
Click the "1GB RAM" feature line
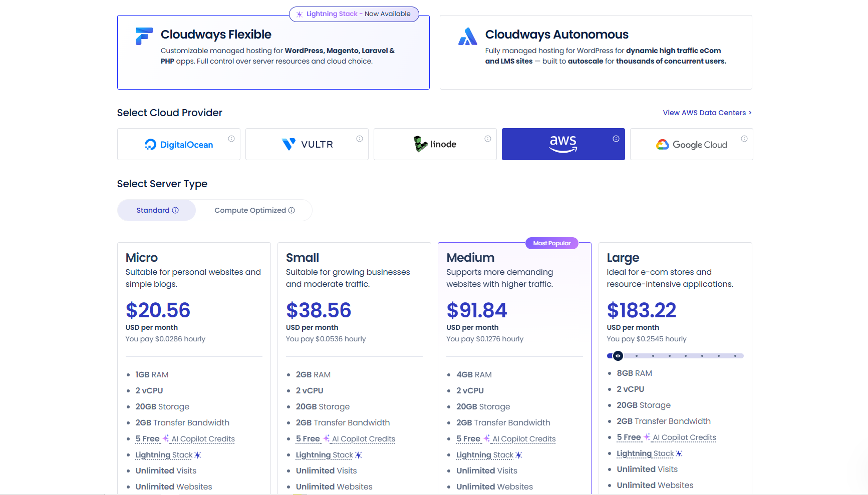click(x=152, y=374)
